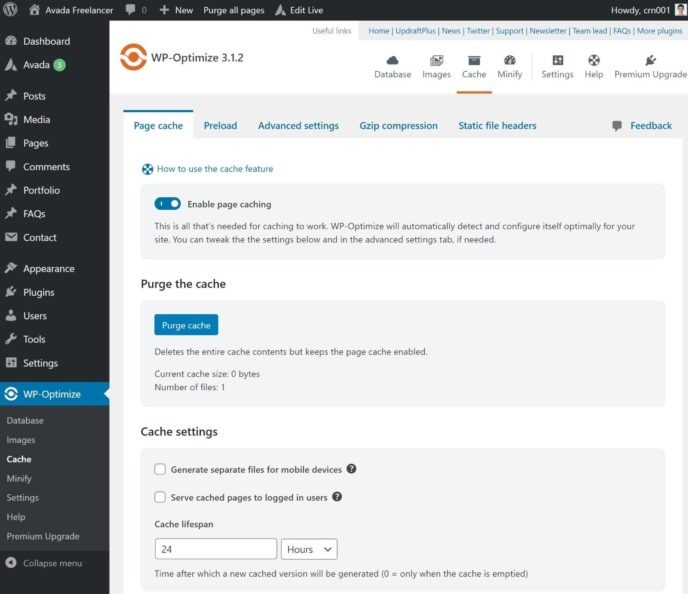
Task: Click the Purge cache button
Action: 186,325
